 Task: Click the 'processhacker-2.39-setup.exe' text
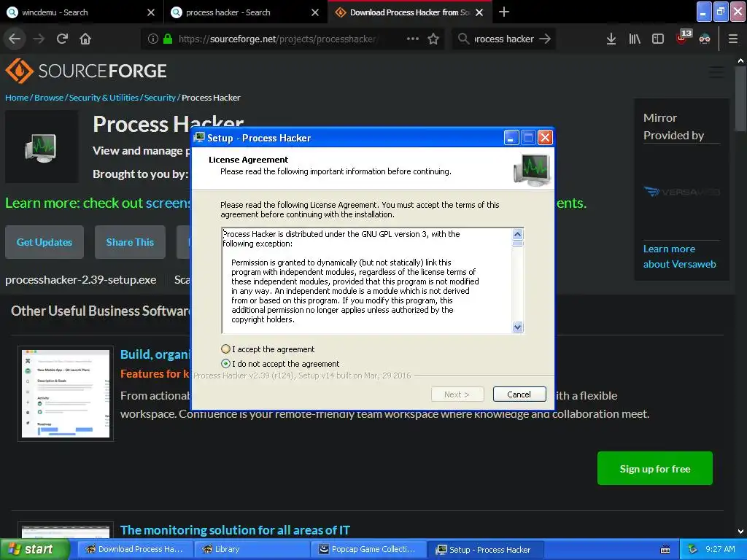pos(80,279)
